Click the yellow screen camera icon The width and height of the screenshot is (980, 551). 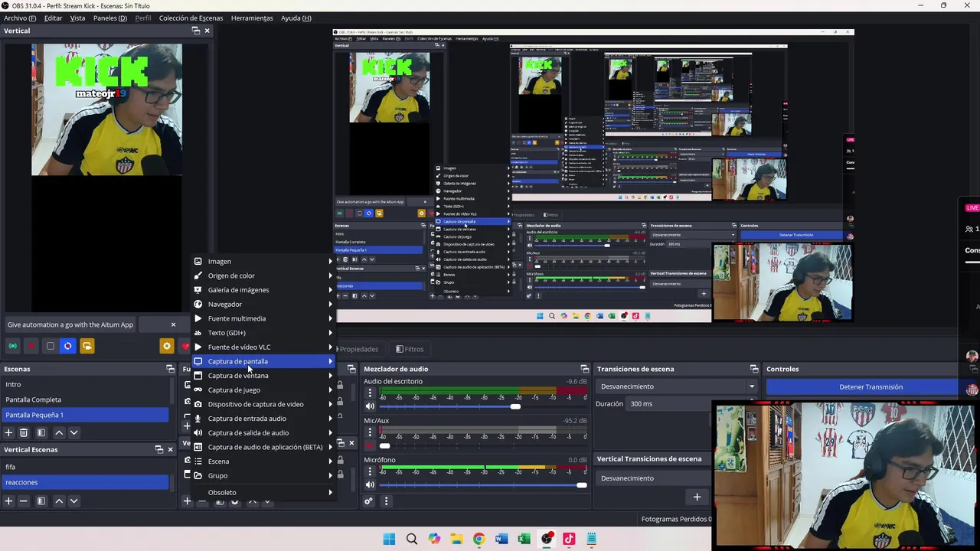[87, 346]
